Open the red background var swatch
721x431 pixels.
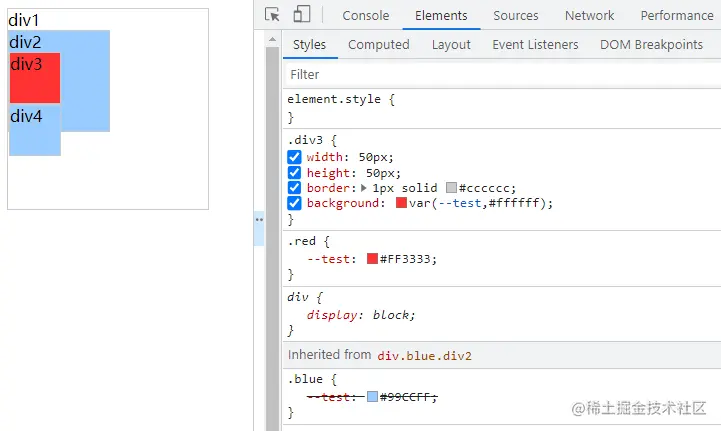(401, 202)
